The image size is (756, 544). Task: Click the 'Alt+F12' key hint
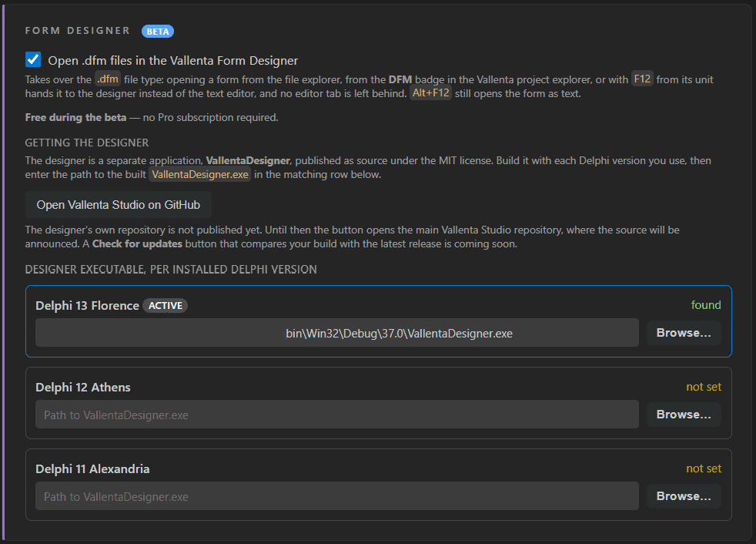431,92
